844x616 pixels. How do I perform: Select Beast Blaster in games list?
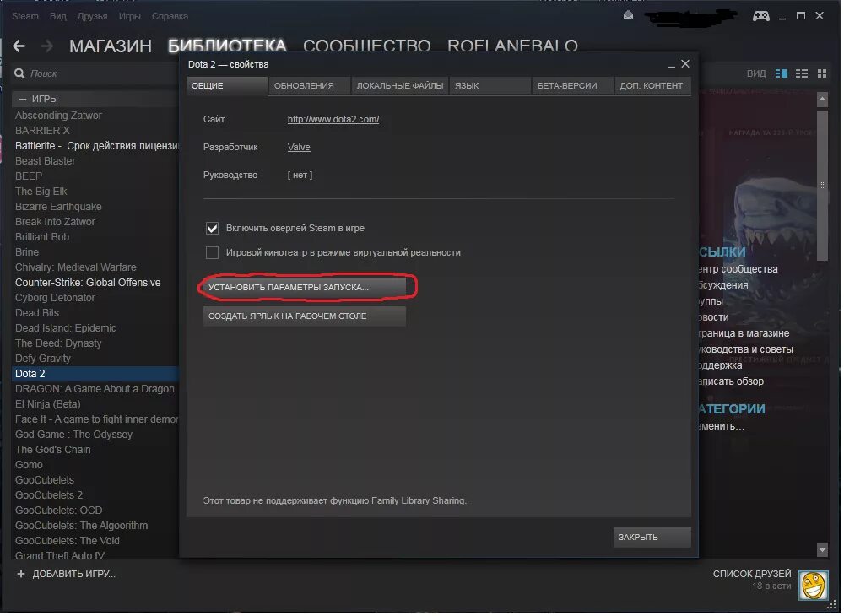pos(46,161)
